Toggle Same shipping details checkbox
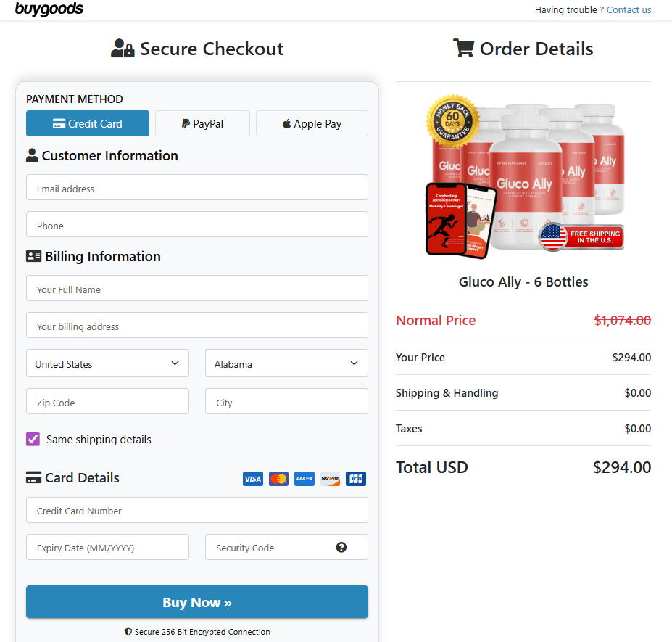The width and height of the screenshot is (672, 642). coord(33,440)
